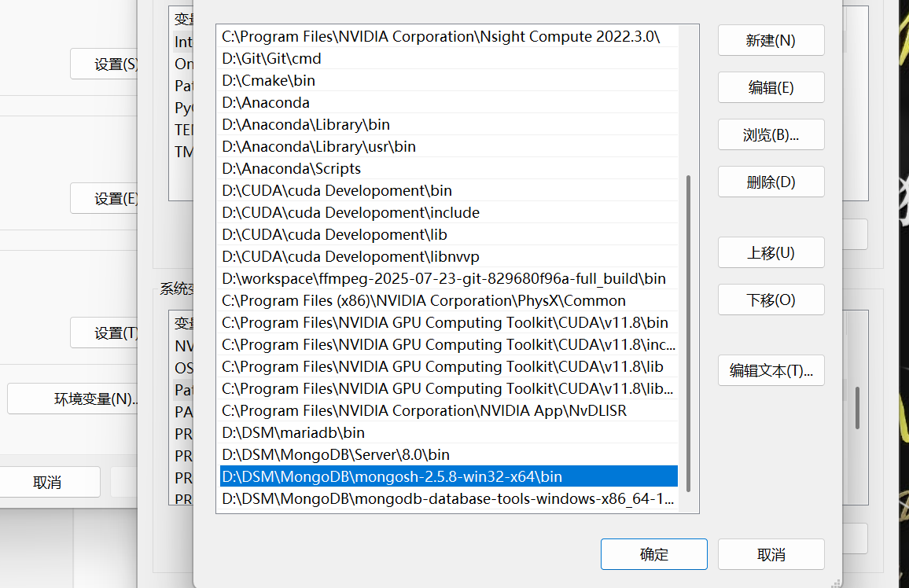Move the selected entry down with 下移(O)
Viewport: 909px width, 588px height.
click(771, 300)
